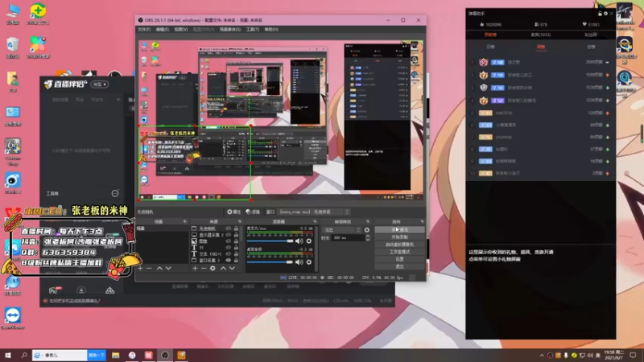This screenshot has height=362, width=644.
Task: Open 属性 button above Sources panel
Action: tap(234, 212)
